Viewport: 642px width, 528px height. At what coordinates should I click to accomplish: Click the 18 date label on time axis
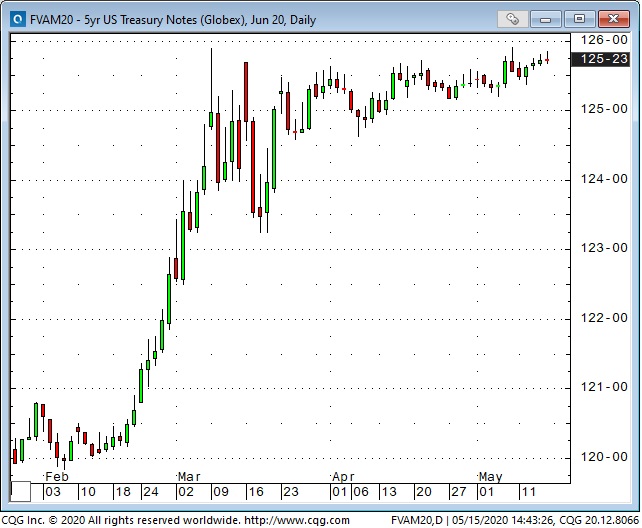click(x=123, y=492)
